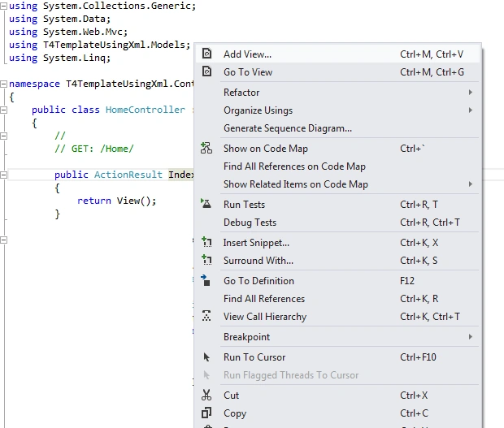This screenshot has height=428, width=504.
Task: Click using T4TemplateUsingXml.Models; line
Action: coord(100,45)
